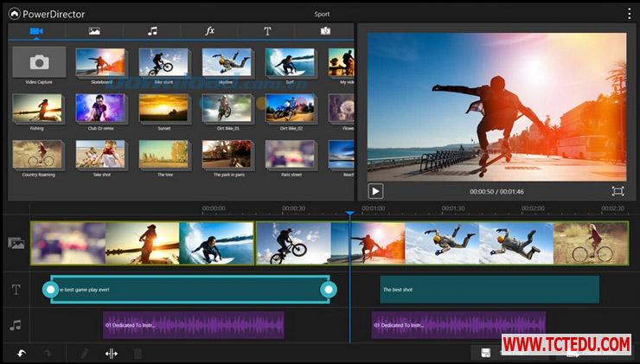Select 'The best game play ever!' title clip

pos(189,290)
